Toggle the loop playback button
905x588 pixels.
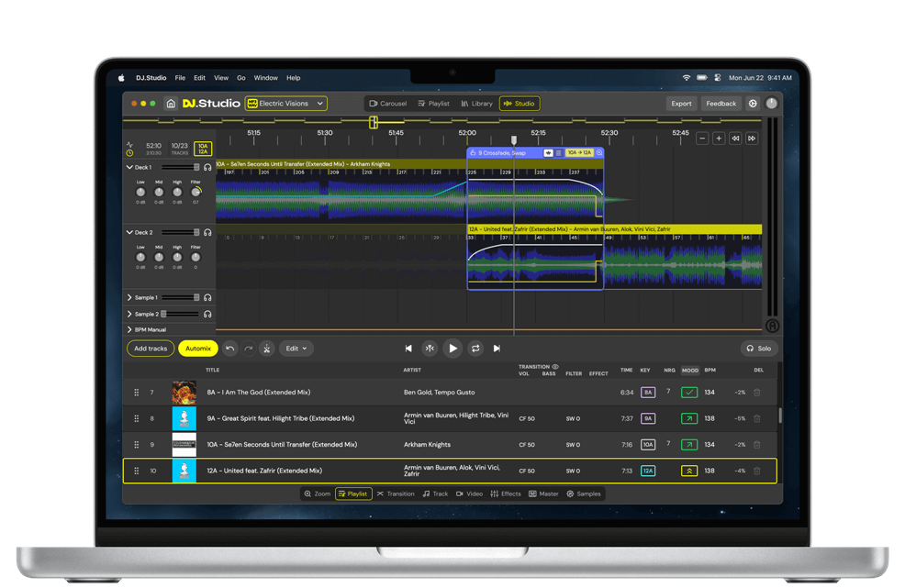point(475,349)
